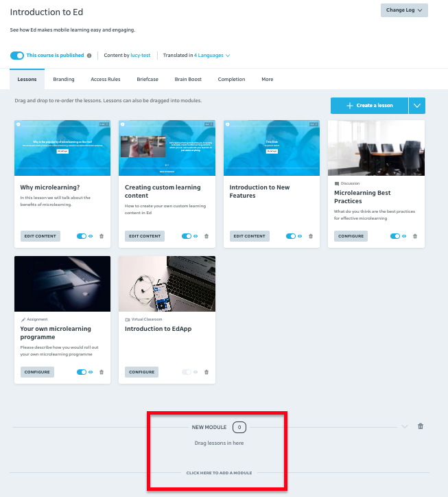Click the Create a lesson button

point(369,106)
